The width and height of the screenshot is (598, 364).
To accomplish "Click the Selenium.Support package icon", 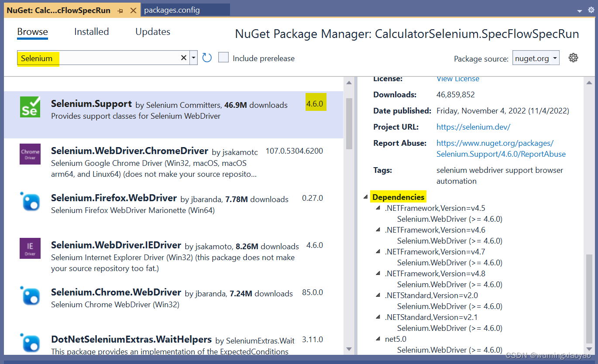I will 30,107.
